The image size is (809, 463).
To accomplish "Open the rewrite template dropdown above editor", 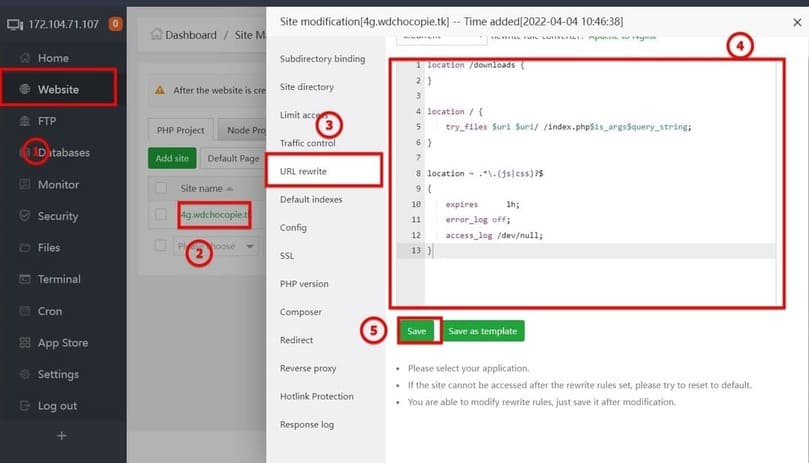I will (x=438, y=36).
